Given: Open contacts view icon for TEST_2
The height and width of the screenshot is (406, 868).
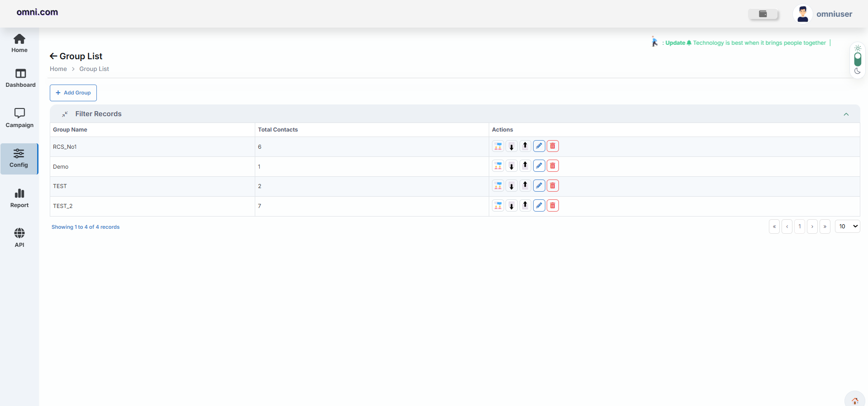Looking at the screenshot, I should 498,206.
